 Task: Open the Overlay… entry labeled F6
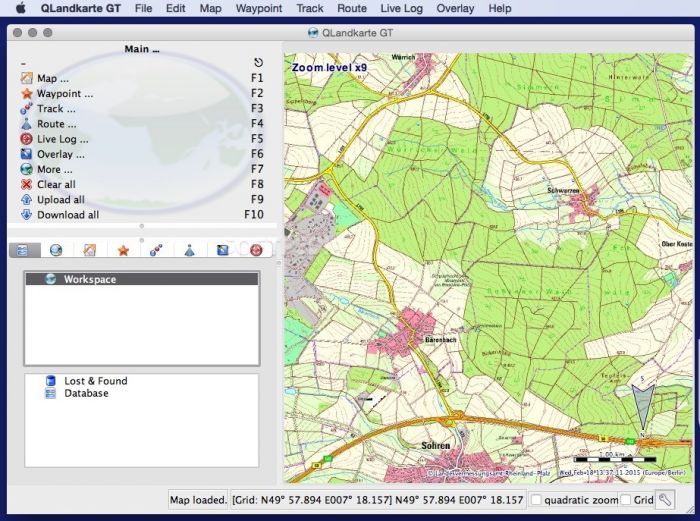click(x=142, y=154)
